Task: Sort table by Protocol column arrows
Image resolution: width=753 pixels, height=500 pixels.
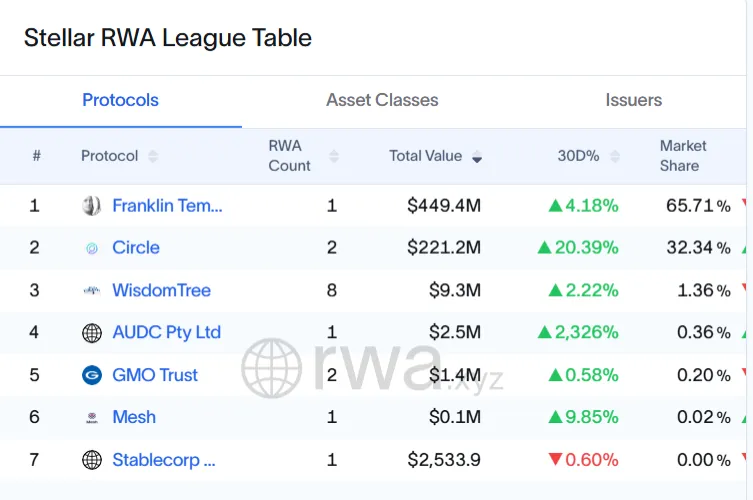Action: pos(153,156)
